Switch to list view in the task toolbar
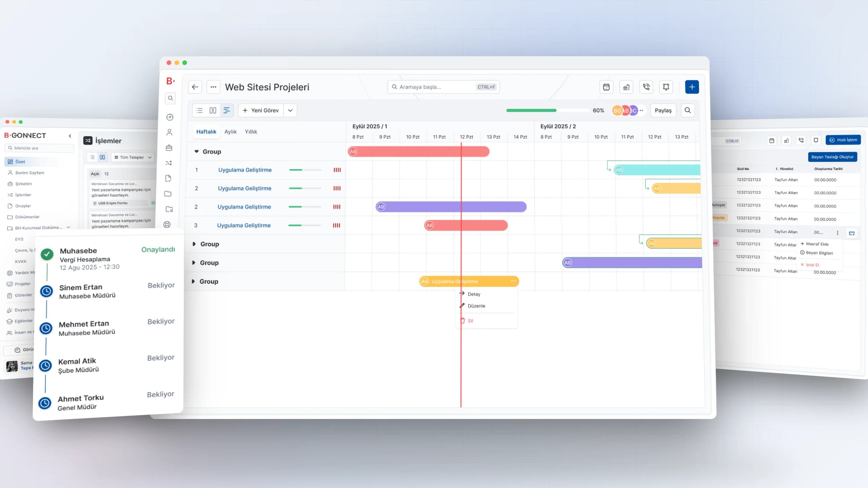This screenshot has width=868, height=488. pyautogui.click(x=199, y=110)
